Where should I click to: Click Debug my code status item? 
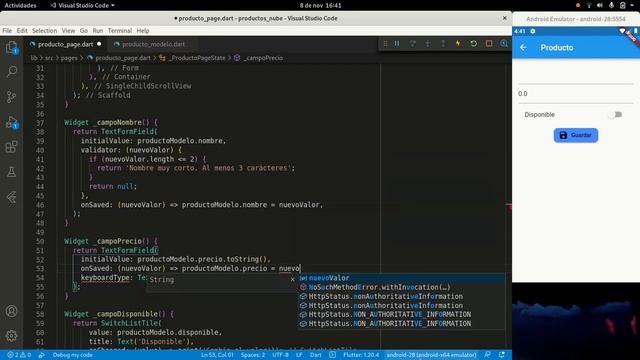[73, 355]
